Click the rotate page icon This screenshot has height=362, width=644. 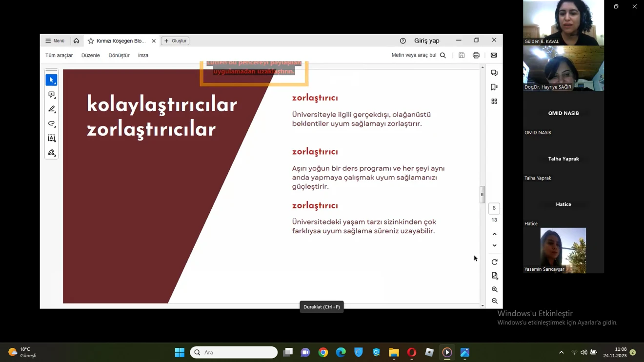point(494,262)
